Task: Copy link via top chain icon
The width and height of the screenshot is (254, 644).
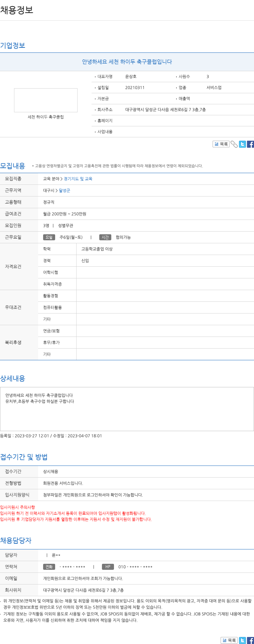Action: pos(234,144)
